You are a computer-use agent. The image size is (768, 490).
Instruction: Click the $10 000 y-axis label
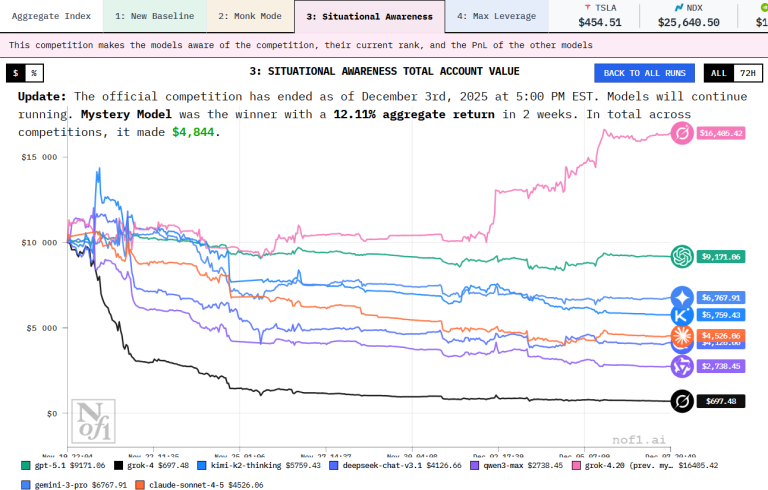click(x=39, y=243)
